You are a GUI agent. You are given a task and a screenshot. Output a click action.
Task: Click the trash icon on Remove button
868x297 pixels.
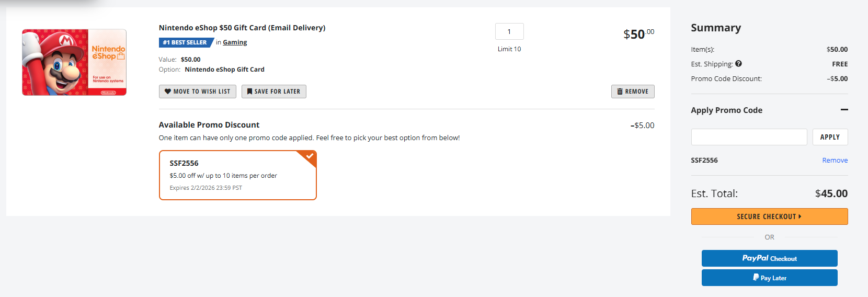tap(620, 92)
